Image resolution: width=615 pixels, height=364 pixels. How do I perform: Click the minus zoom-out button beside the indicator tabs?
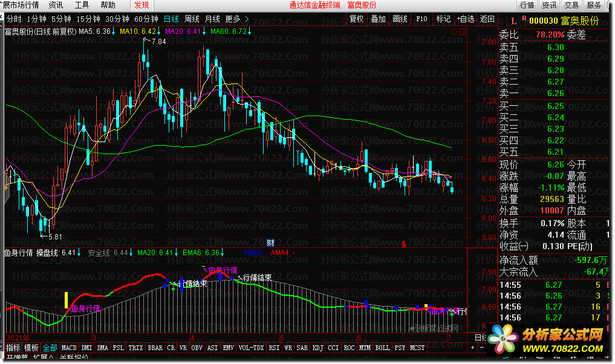(x=482, y=348)
